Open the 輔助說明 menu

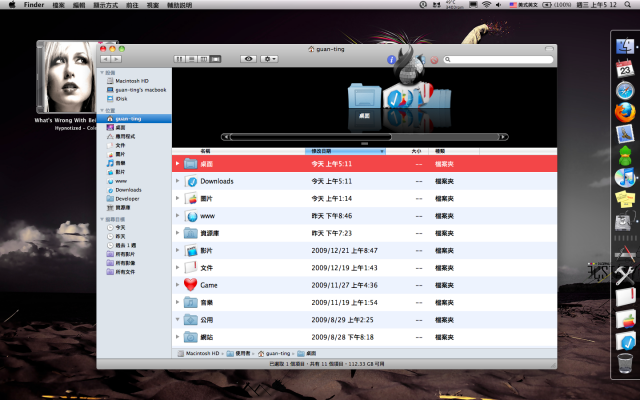pos(179,5)
